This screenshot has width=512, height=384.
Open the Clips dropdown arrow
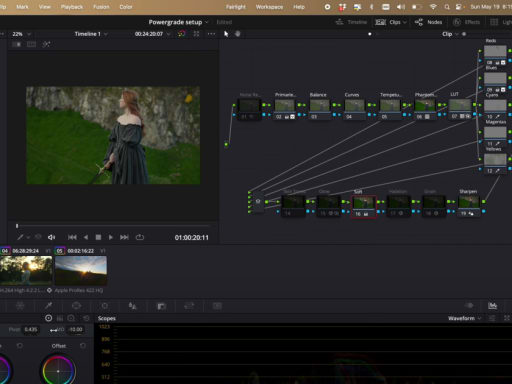[405, 22]
